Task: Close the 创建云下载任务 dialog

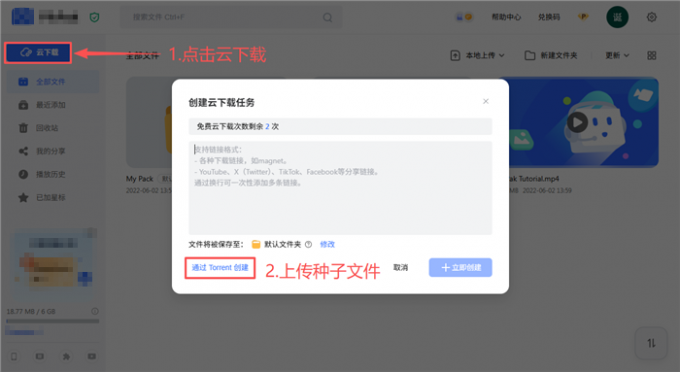Action: (x=486, y=101)
